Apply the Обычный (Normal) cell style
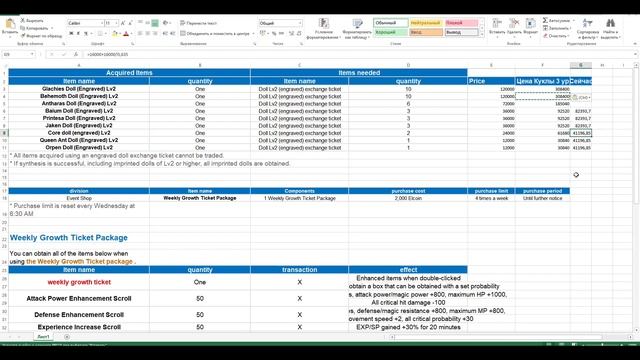Screen dimensions: 640x360 pyautogui.click(x=391, y=23)
